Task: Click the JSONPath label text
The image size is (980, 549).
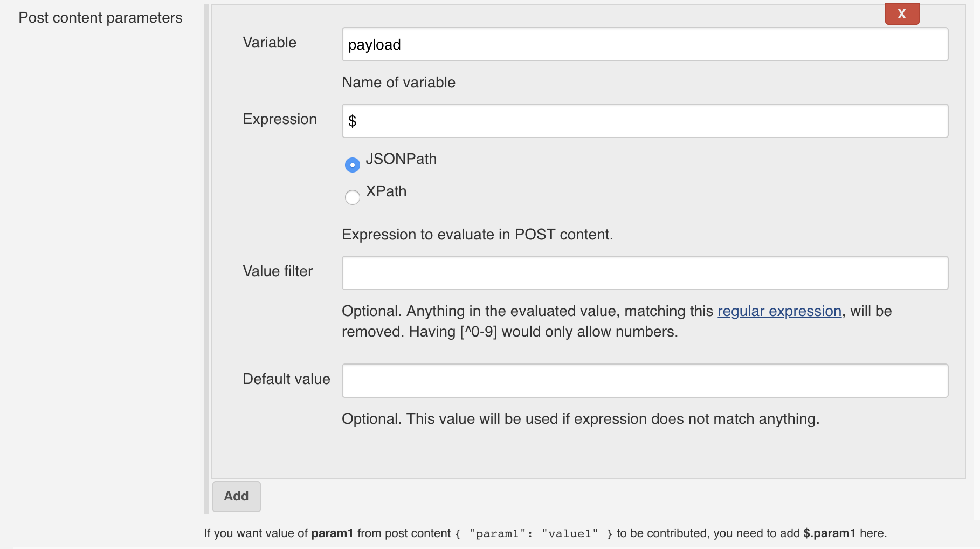Action: pos(401,159)
